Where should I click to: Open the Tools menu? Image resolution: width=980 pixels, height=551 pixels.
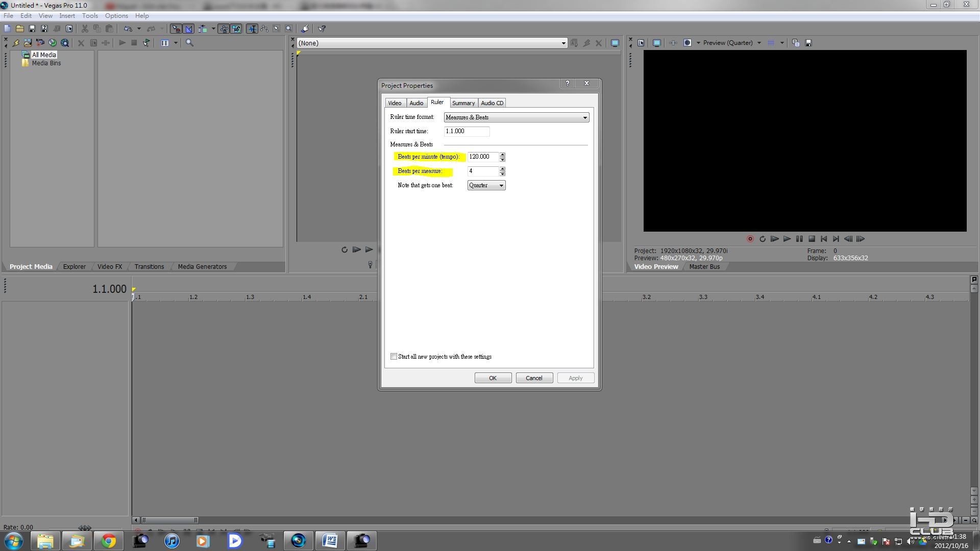90,16
